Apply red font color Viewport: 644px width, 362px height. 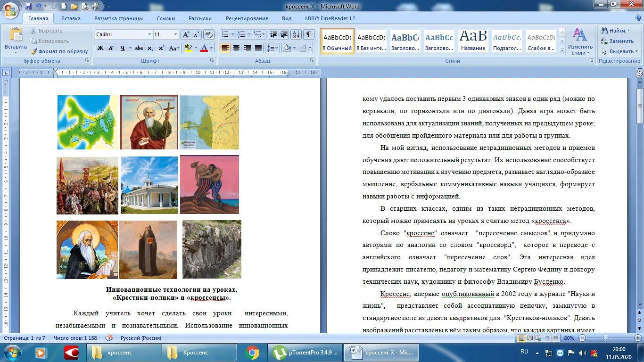204,48
